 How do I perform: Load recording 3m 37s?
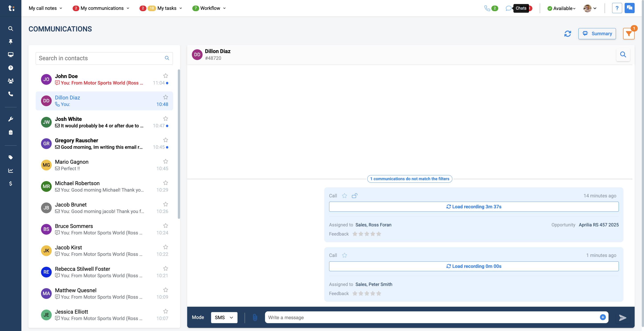tap(474, 207)
